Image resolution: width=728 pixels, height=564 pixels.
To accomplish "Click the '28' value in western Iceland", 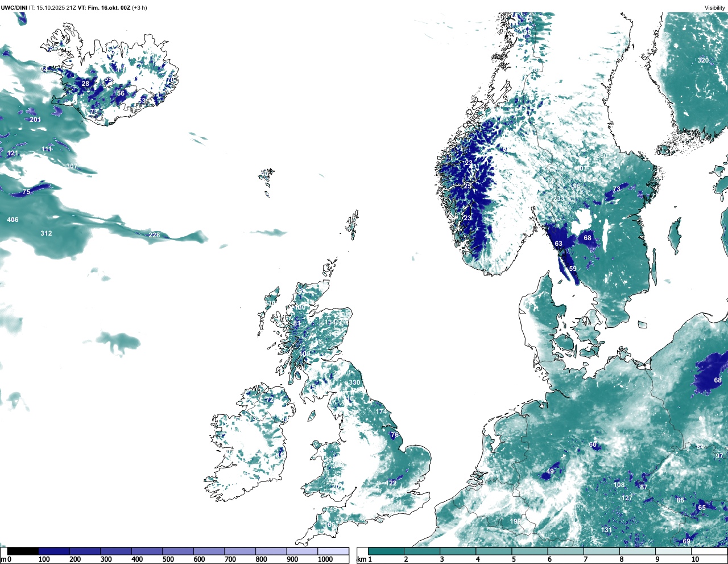I will tap(85, 84).
